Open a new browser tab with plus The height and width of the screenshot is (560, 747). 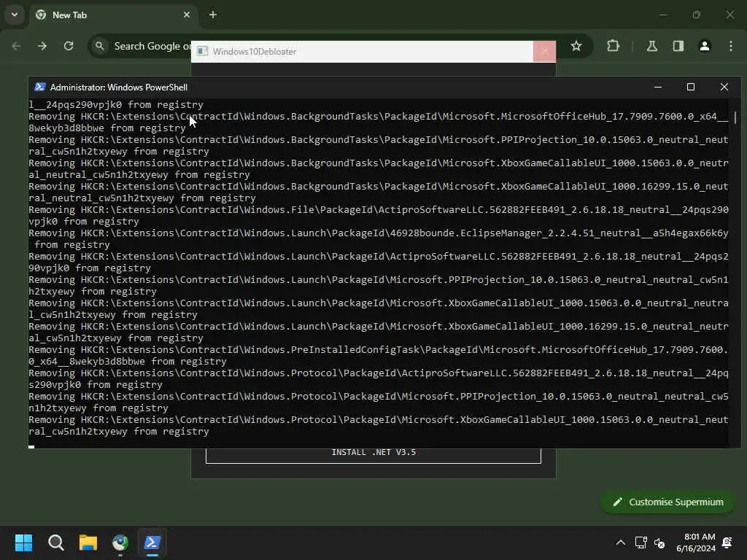[x=212, y=15]
